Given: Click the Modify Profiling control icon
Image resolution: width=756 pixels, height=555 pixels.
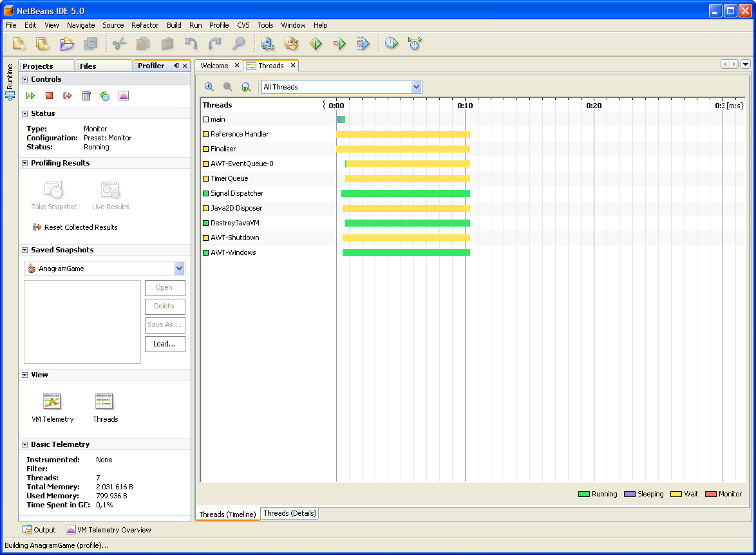Looking at the screenshot, I should coord(104,96).
